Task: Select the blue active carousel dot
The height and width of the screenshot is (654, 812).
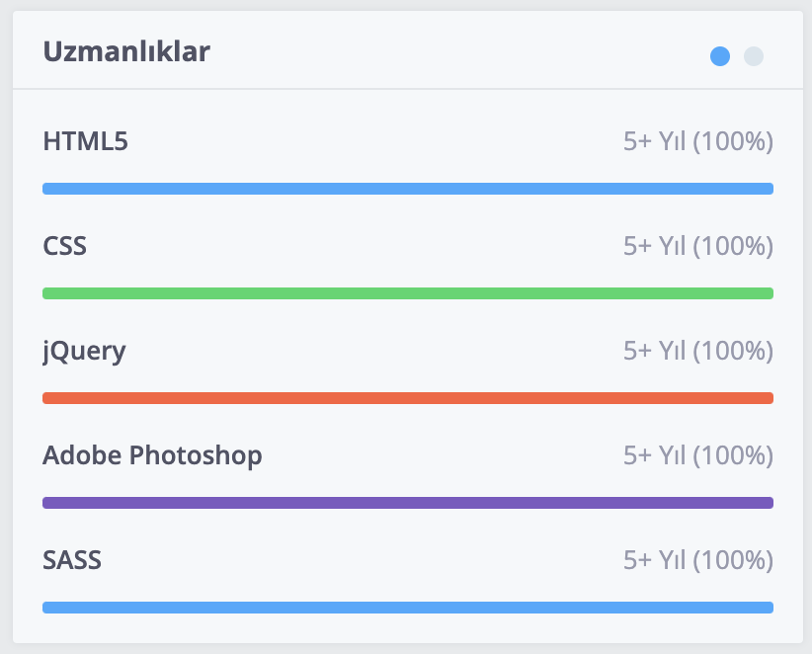Action: click(x=720, y=56)
